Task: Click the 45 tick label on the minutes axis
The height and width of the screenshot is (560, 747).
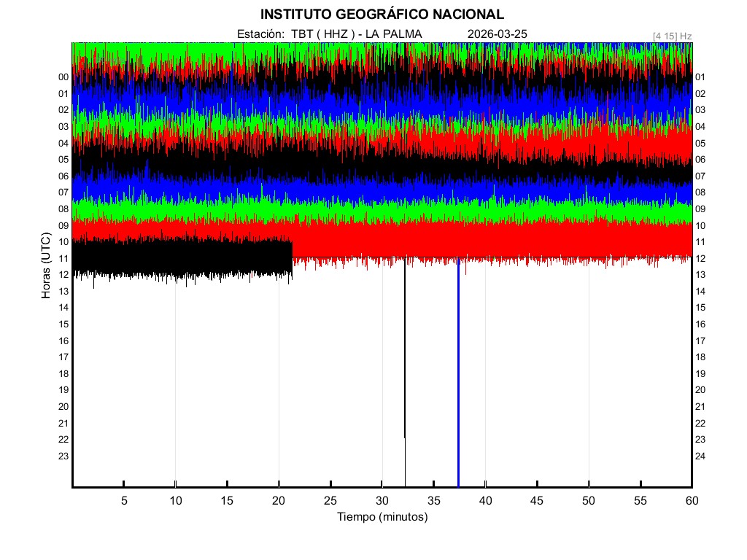Action: point(537,501)
